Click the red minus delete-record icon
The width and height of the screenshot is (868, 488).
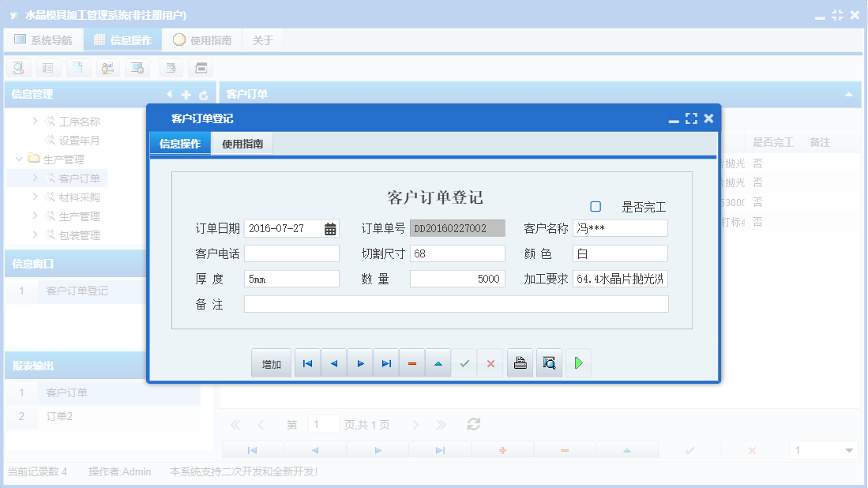click(411, 362)
